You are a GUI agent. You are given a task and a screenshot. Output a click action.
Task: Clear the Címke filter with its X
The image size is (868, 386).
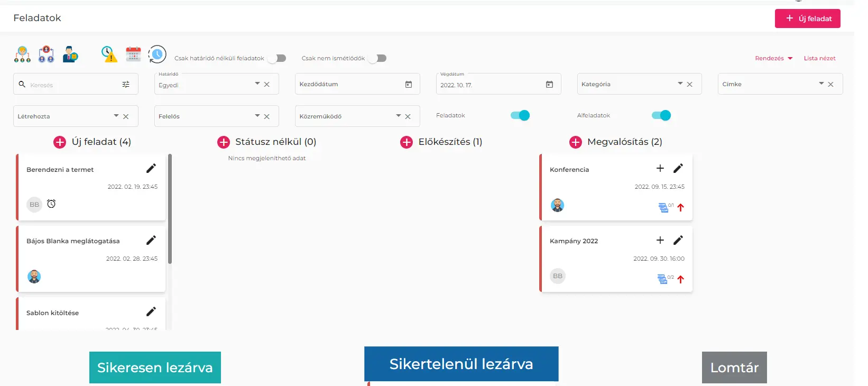pyautogui.click(x=830, y=85)
